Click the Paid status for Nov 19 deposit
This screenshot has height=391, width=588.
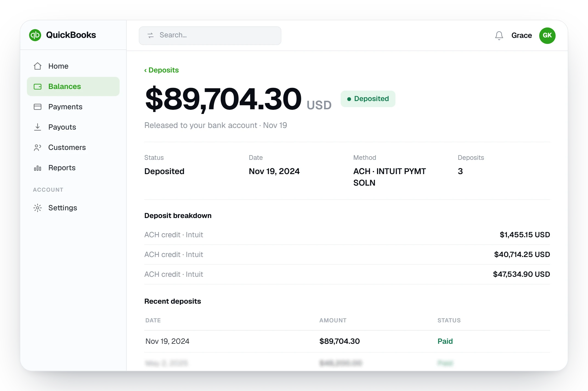click(x=445, y=341)
